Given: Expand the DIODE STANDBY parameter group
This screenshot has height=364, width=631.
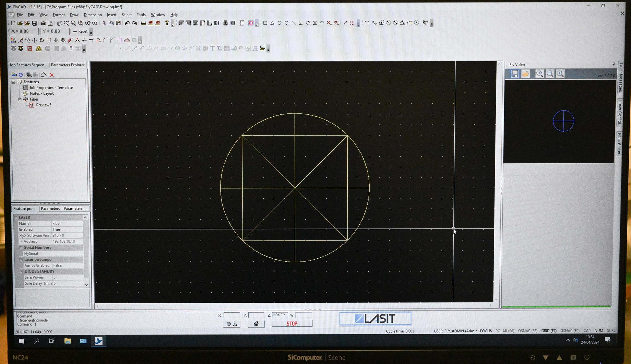Looking at the screenshot, I should point(21,271).
